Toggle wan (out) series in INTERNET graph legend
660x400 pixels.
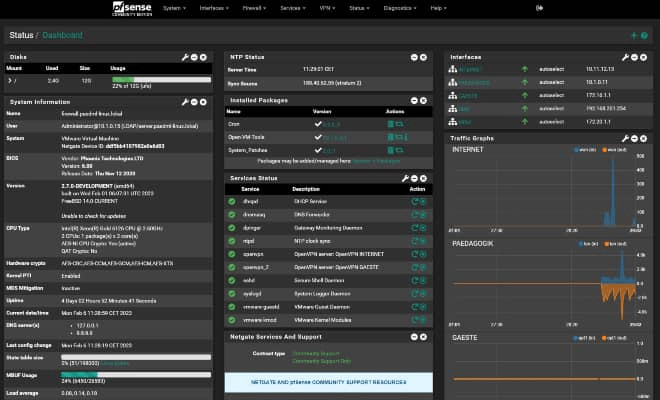614,150
